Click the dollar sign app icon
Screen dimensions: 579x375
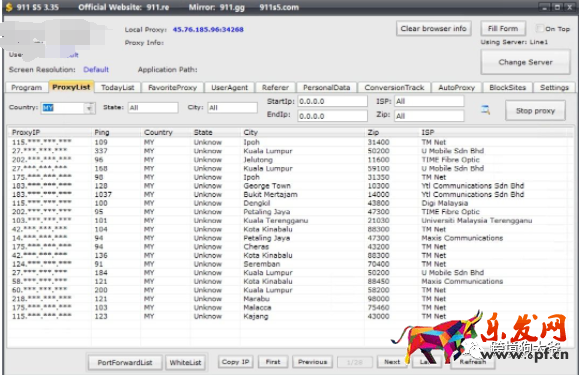click(9, 7)
